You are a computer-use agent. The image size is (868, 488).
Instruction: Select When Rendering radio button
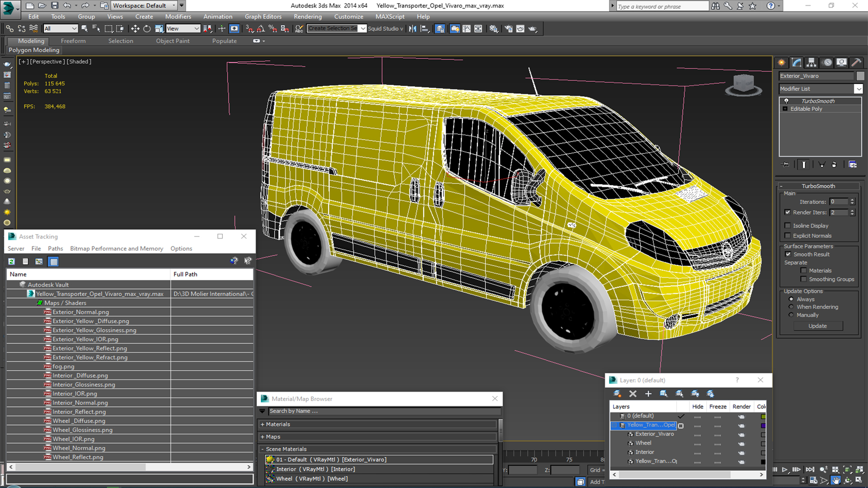pos(791,306)
